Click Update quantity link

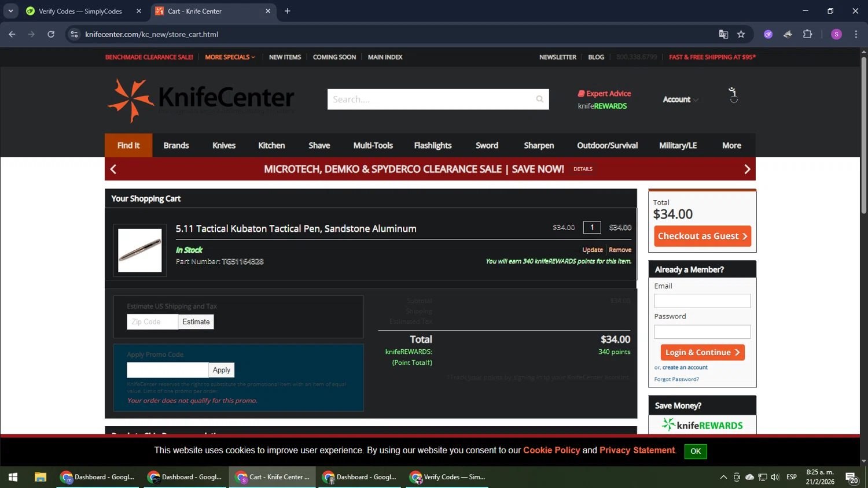593,250
